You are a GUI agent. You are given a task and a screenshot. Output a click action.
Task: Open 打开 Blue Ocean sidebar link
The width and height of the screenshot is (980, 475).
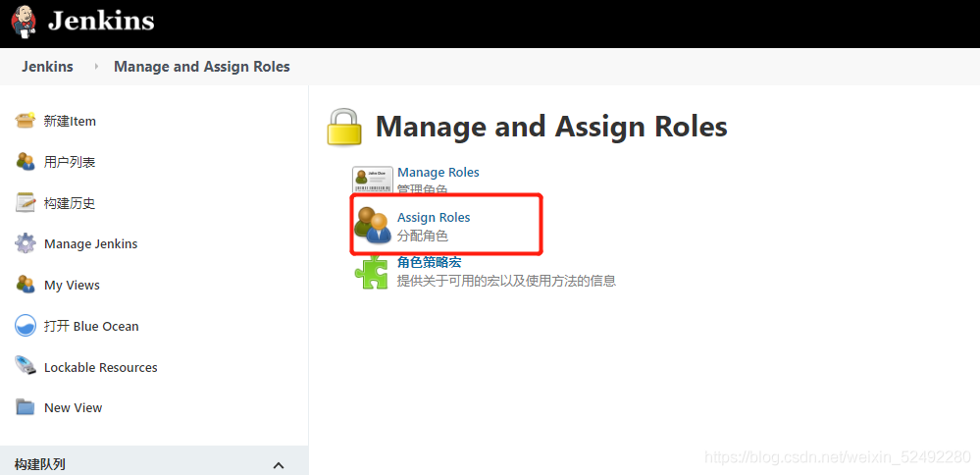point(91,326)
